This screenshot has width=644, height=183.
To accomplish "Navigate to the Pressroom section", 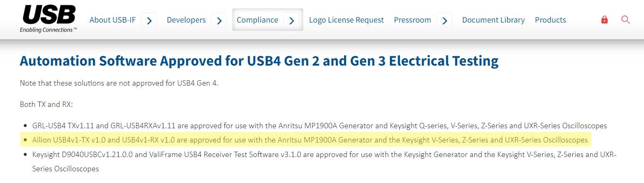I will [413, 20].
